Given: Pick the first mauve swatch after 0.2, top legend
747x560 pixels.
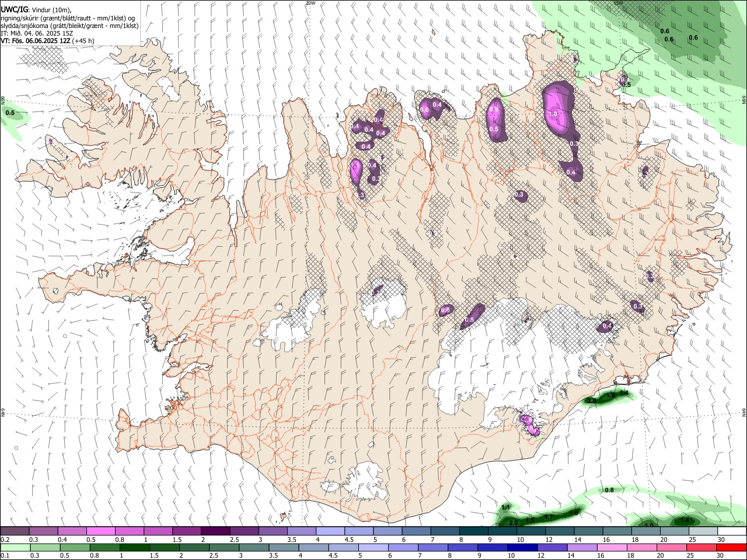Looking at the screenshot, I should pos(15,531).
